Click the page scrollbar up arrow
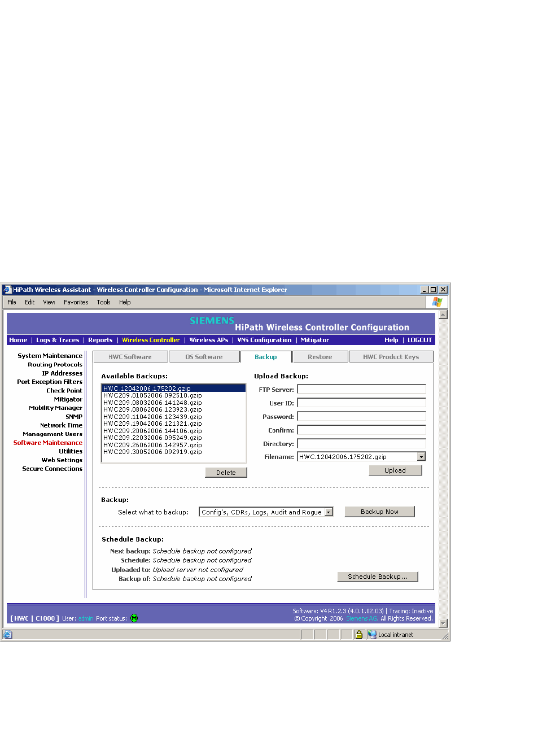 [x=443, y=315]
